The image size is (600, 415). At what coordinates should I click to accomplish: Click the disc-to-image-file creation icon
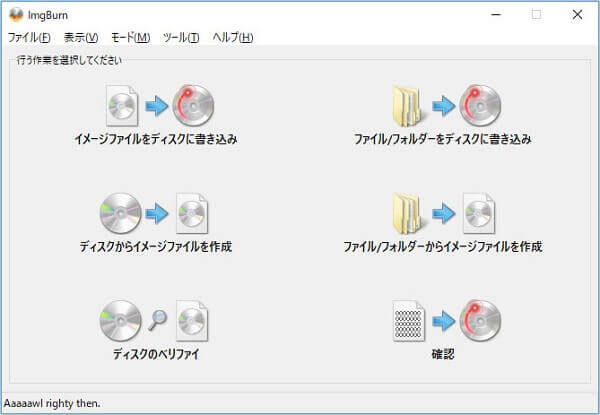[x=155, y=211]
